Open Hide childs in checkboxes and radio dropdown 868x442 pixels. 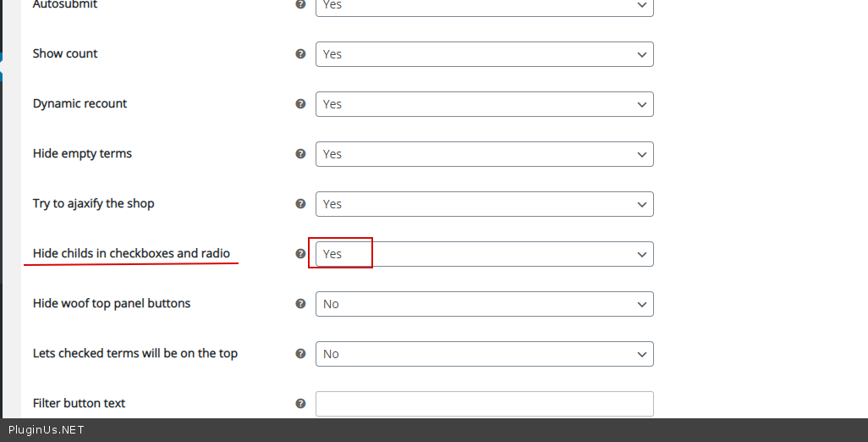pos(484,254)
